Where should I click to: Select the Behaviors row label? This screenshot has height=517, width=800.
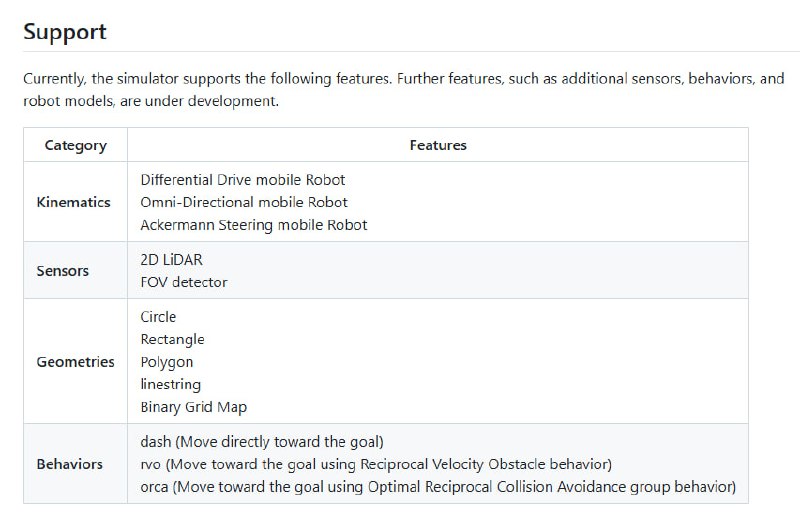pyautogui.click(x=70, y=464)
